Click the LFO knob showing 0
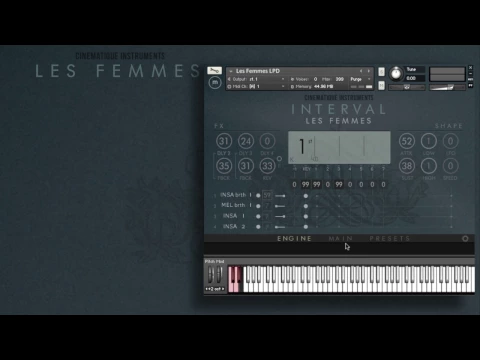This screenshot has height=360, width=480. [450, 141]
